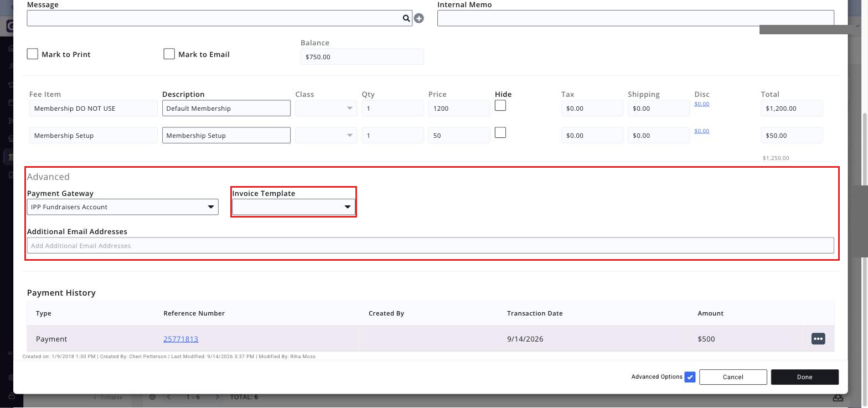Click the discount link on Membership Setup row
Image resolution: width=868 pixels, height=408 pixels.
click(701, 131)
